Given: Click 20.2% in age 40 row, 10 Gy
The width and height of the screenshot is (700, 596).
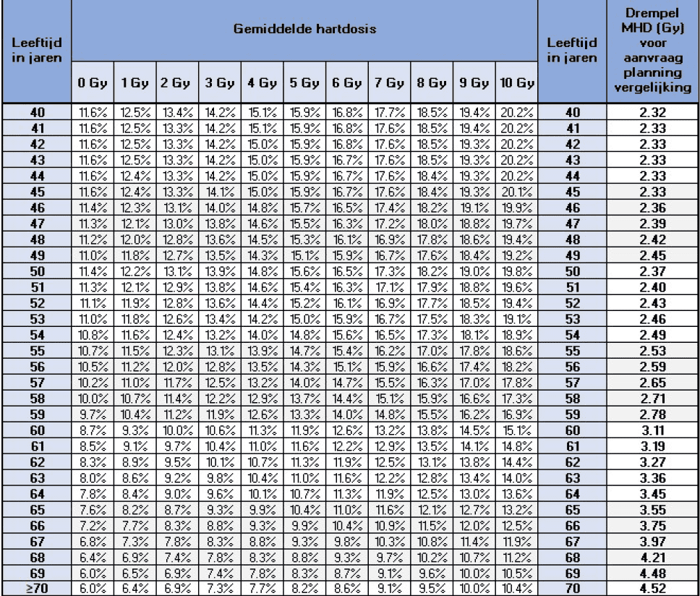Looking at the screenshot, I should pyautogui.click(x=516, y=113).
